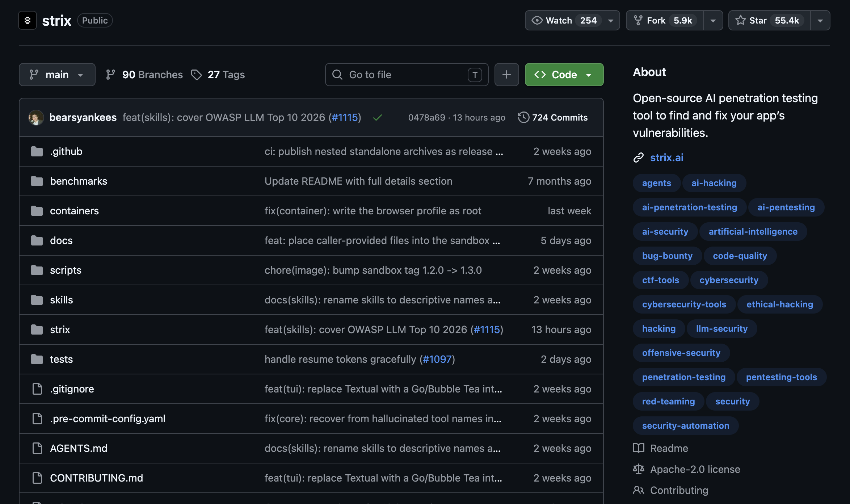The width and height of the screenshot is (850, 504).
Task: Click the .gitignore file icon
Action: point(37,389)
